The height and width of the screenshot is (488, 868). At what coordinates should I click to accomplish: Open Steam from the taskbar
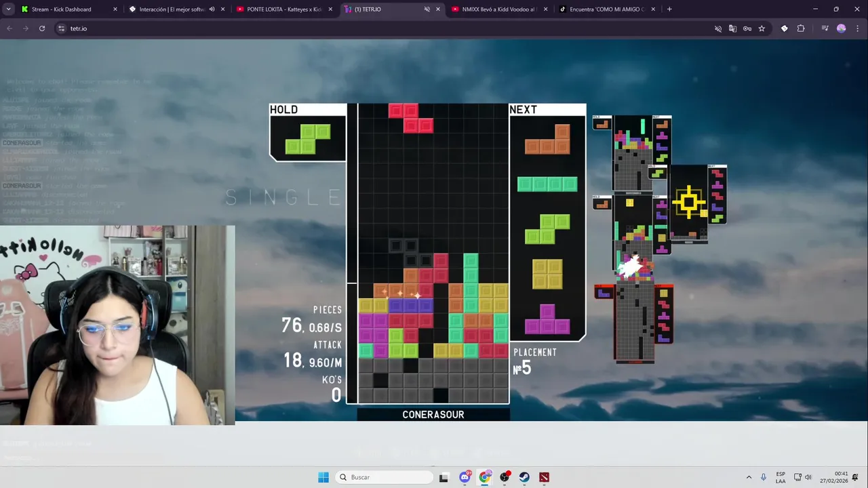pyautogui.click(x=524, y=477)
